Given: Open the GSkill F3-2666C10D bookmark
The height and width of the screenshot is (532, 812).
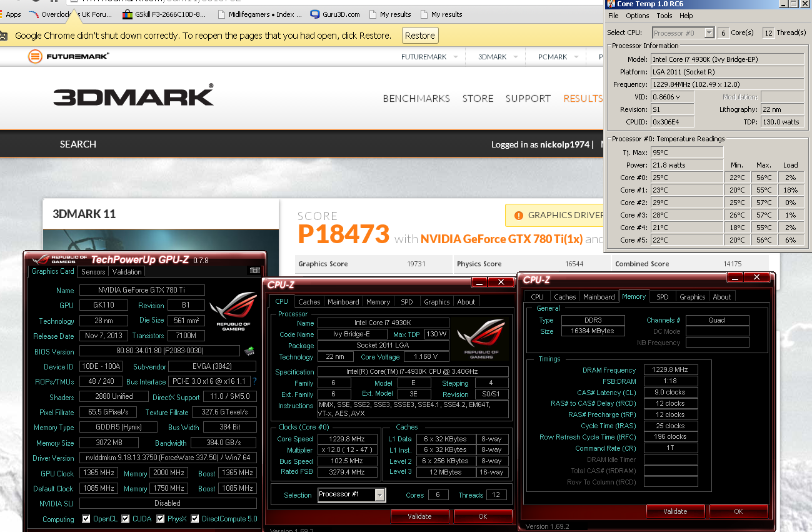Looking at the screenshot, I should [164, 14].
